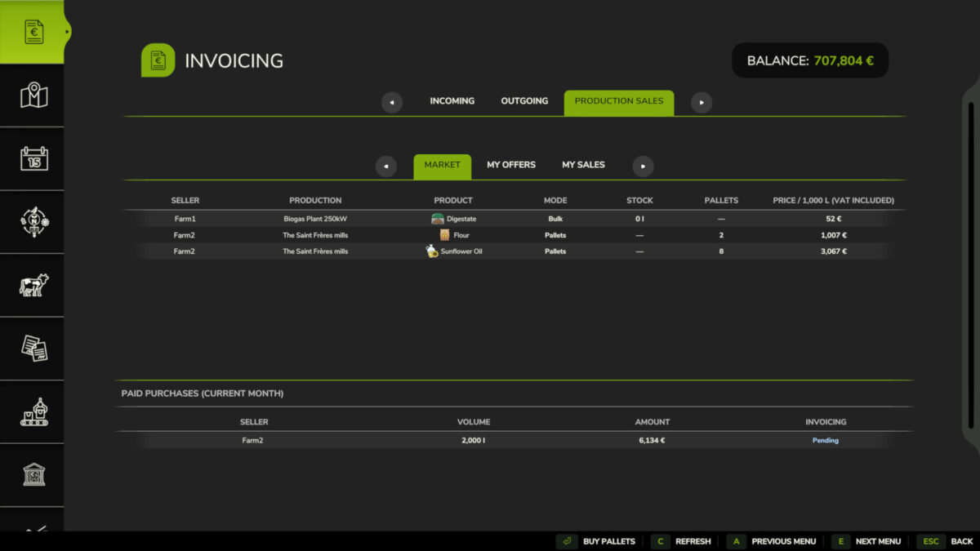The image size is (980, 551).
Task: Click the Bulk mode cell
Action: 555,219
